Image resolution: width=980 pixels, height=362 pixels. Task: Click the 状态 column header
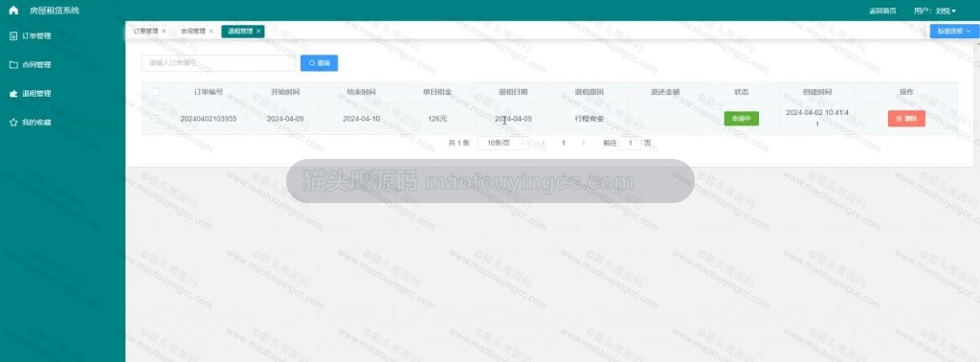pyautogui.click(x=742, y=92)
